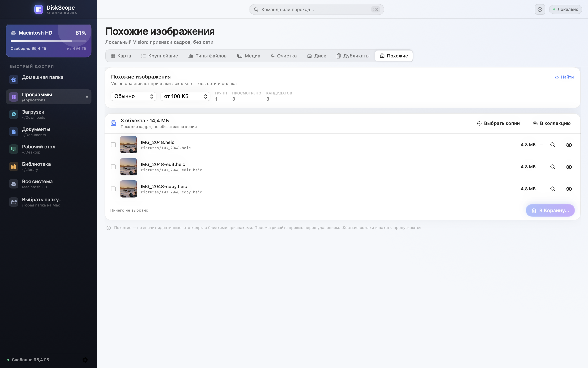This screenshot has height=368, width=588.
Task: Open settings via the top-right gear icon
Action: click(x=540, y=9)
